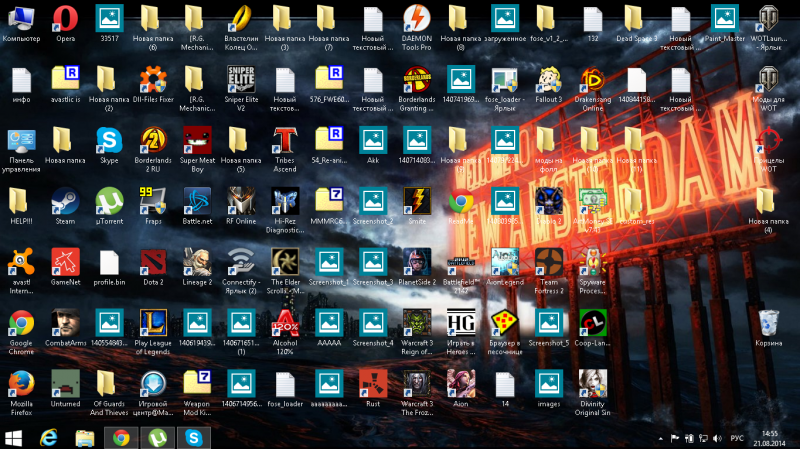Launch the Rust game shortcut
Viewport: 800px width, 449px height.
(x=373, y=384)
